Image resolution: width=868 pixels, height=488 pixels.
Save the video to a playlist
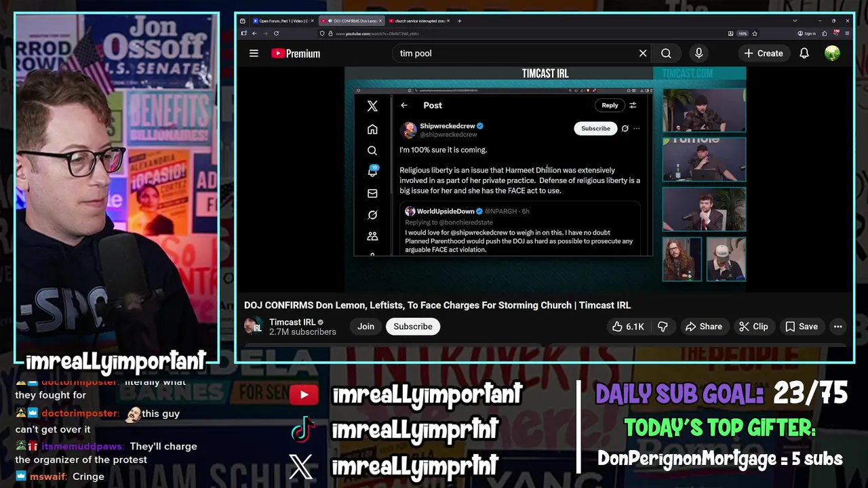(x=802, y=327)
